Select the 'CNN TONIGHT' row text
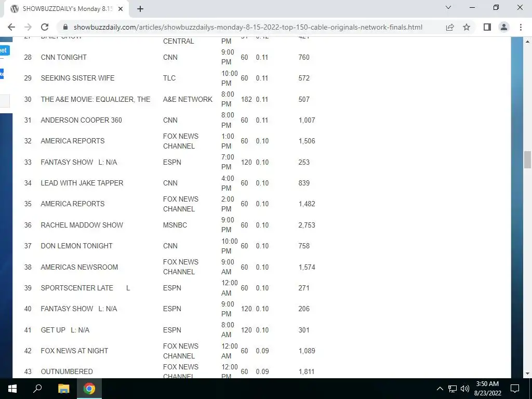 pos(64,57)
